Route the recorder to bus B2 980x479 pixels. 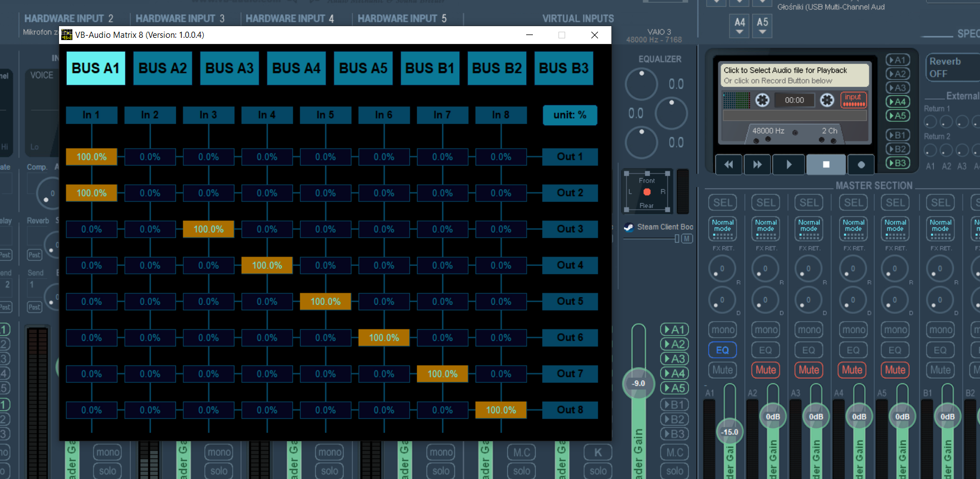coord(898,149)
